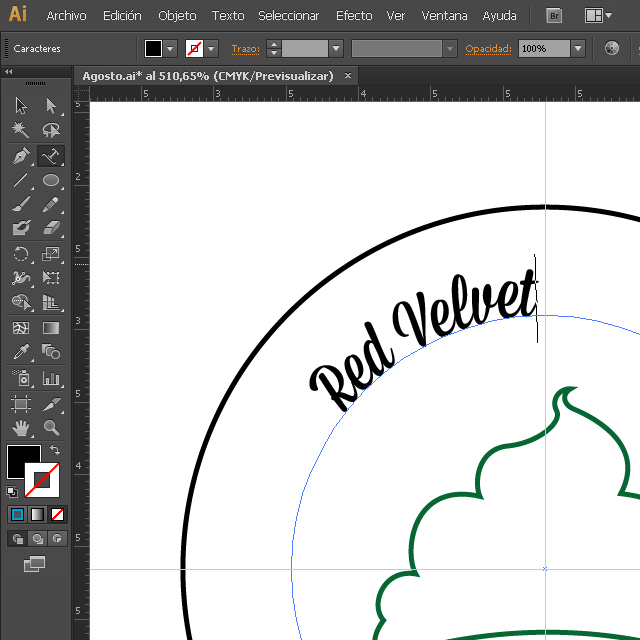This screenshot has height=640, width=640.
Task: Select the Column Graph tool
Action: click(51, 378)
